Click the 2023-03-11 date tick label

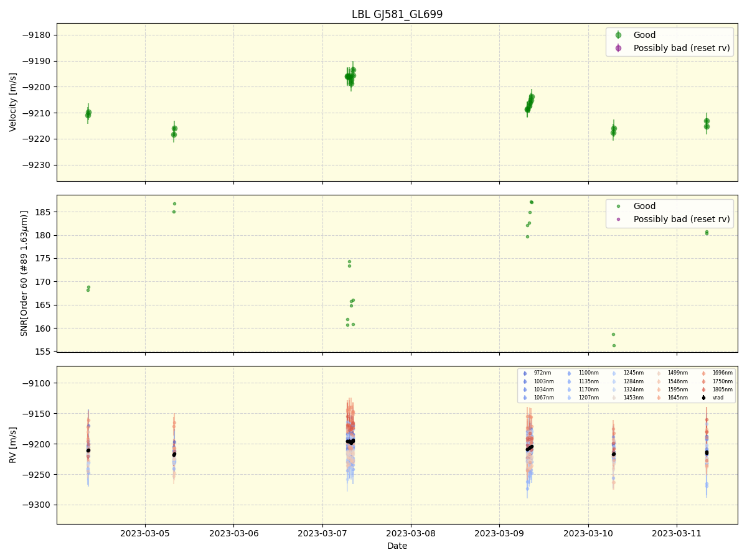pos(677,533)
